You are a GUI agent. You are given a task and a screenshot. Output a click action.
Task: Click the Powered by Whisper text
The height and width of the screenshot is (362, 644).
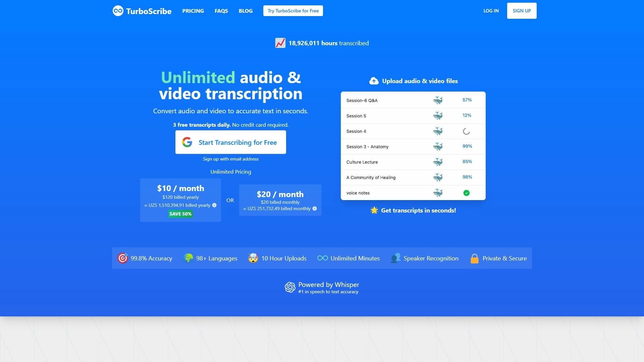328,285
